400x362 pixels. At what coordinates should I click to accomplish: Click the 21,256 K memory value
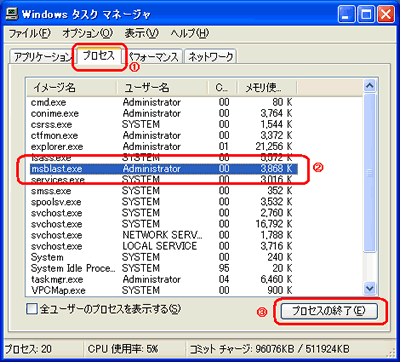click(x=273, y=146)
